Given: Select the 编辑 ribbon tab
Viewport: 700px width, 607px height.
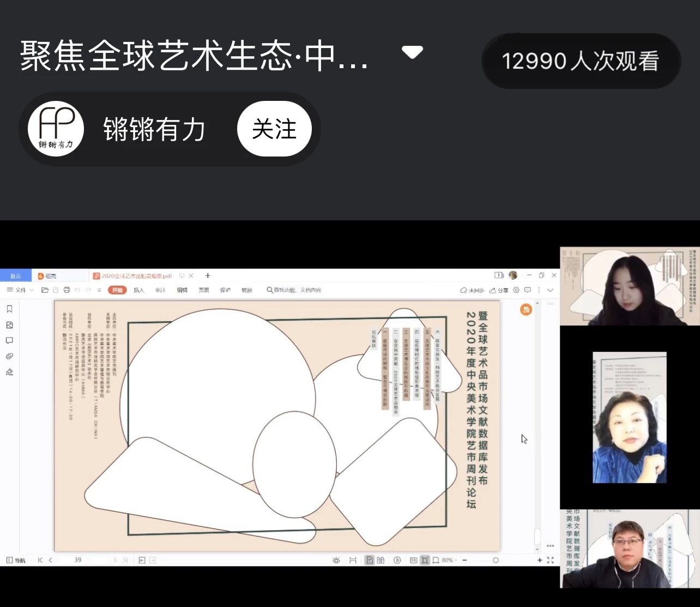Looking at the screenshot, I should point(182,290).
